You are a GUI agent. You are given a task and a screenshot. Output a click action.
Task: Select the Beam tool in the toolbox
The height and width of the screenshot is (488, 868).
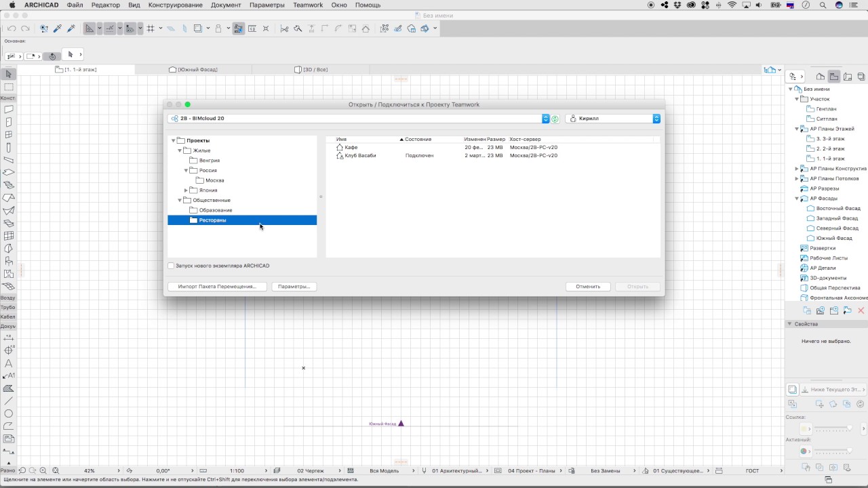coord(9,160)
